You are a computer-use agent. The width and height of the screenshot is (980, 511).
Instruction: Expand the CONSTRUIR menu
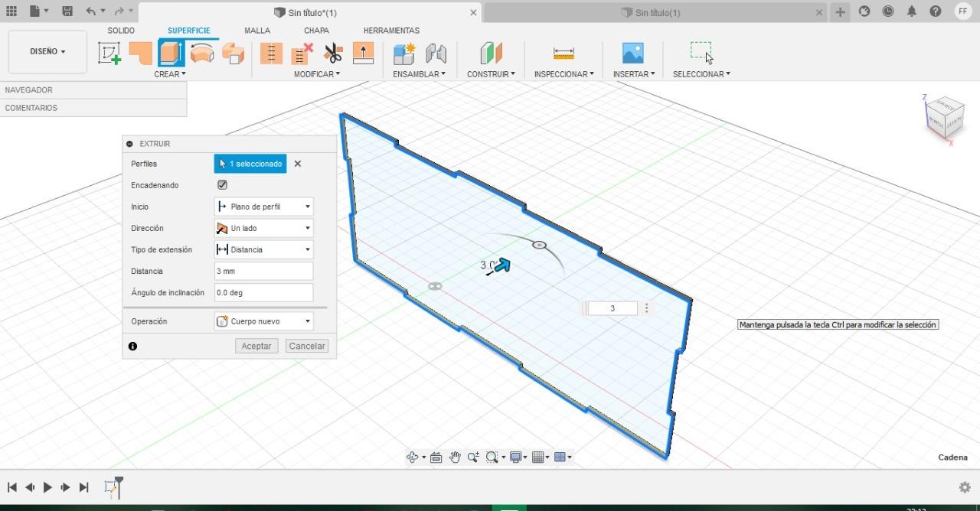(x=491, y=74)
